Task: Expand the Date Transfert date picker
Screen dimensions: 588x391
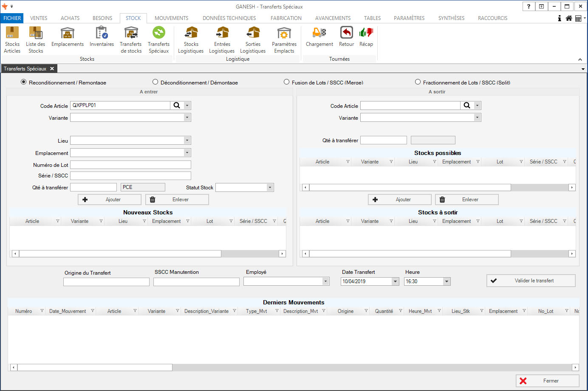Action: (x=395, y=281)
